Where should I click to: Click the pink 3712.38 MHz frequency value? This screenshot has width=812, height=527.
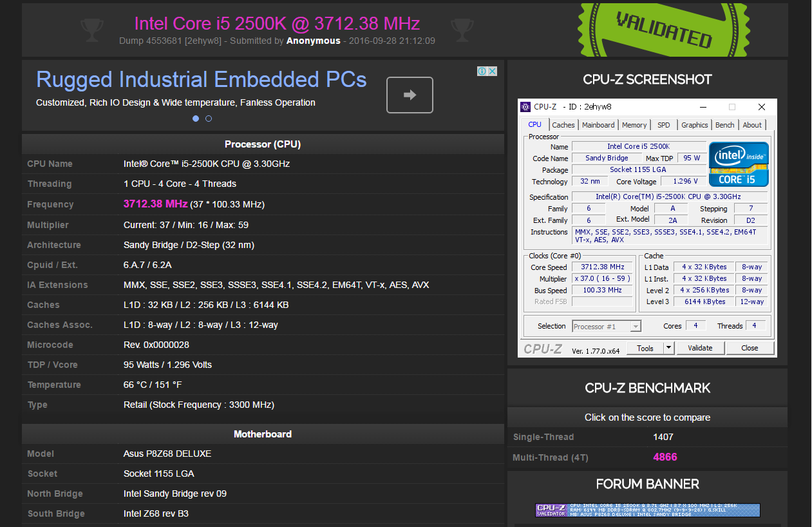tap(155, 204)
